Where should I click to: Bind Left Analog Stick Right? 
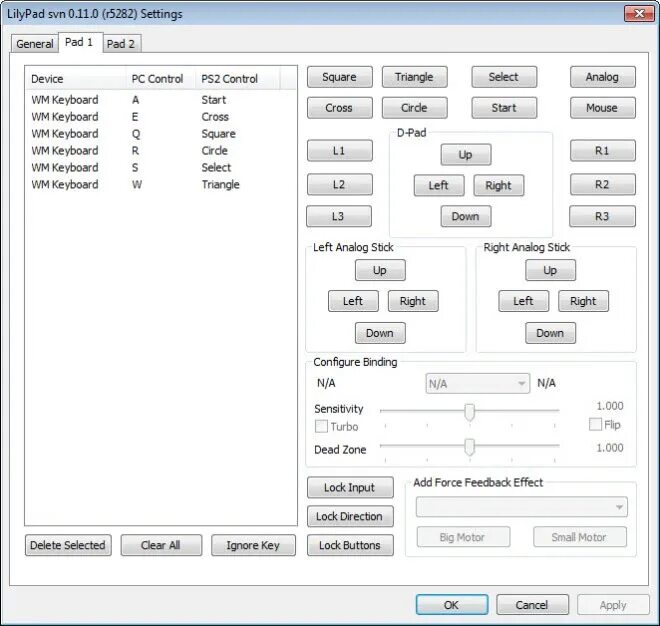[x=413, y=301]
